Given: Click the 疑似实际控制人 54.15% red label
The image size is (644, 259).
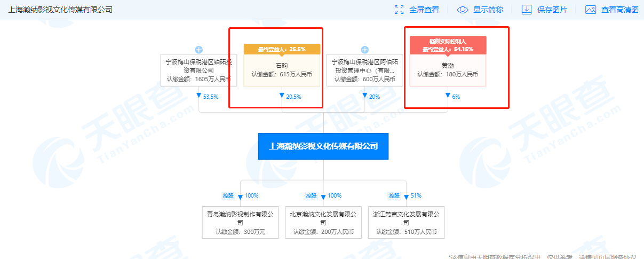Looking at the screenshot, I should coord(448,45).
